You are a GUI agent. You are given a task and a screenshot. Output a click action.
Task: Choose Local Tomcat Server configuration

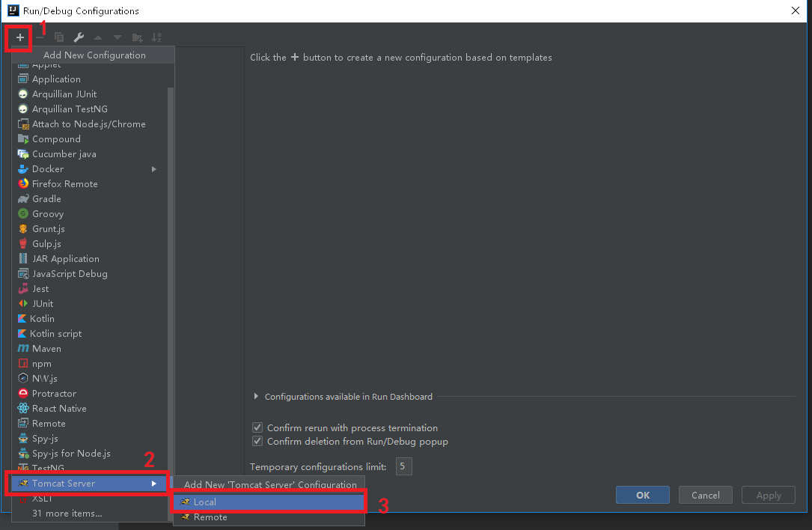[x=269, y=502]
